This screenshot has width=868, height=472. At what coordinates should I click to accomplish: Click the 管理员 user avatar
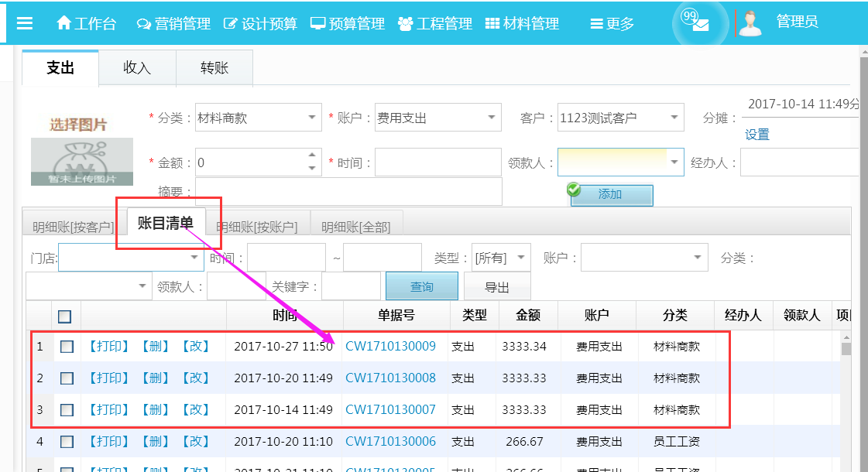[750, 23]
